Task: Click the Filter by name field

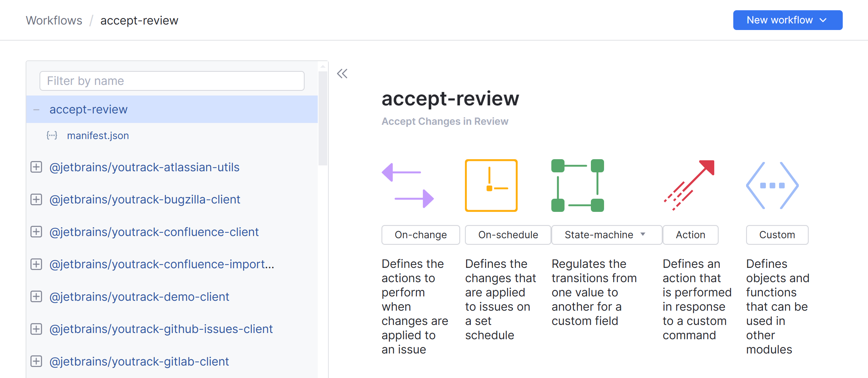Action: click(x=172, y=81)
